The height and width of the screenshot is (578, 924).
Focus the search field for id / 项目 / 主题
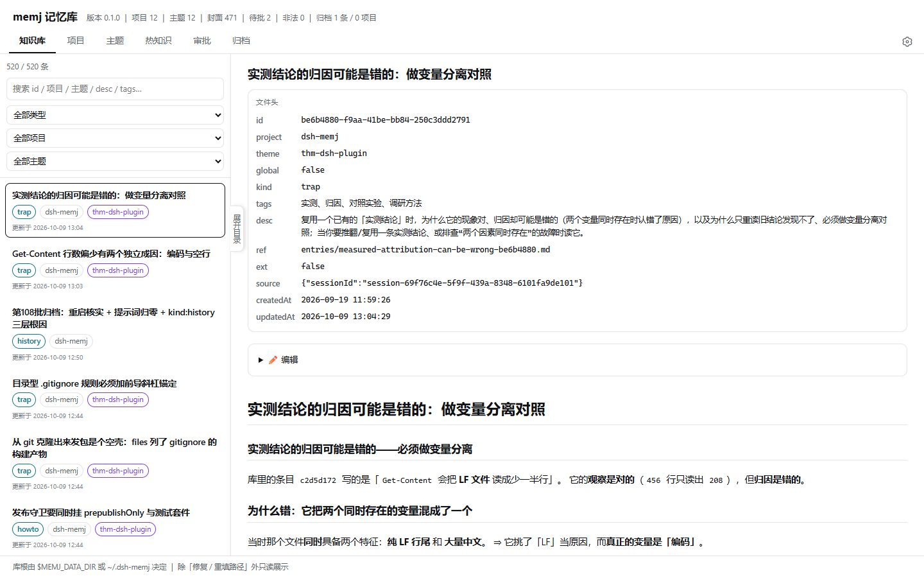pos(116,89)
